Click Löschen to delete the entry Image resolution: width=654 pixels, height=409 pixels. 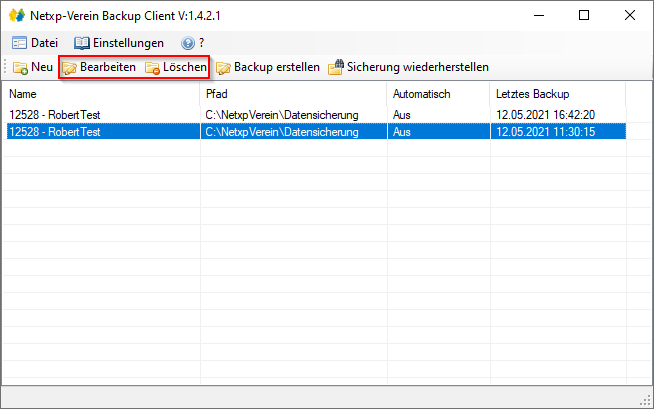pos(176,67)
